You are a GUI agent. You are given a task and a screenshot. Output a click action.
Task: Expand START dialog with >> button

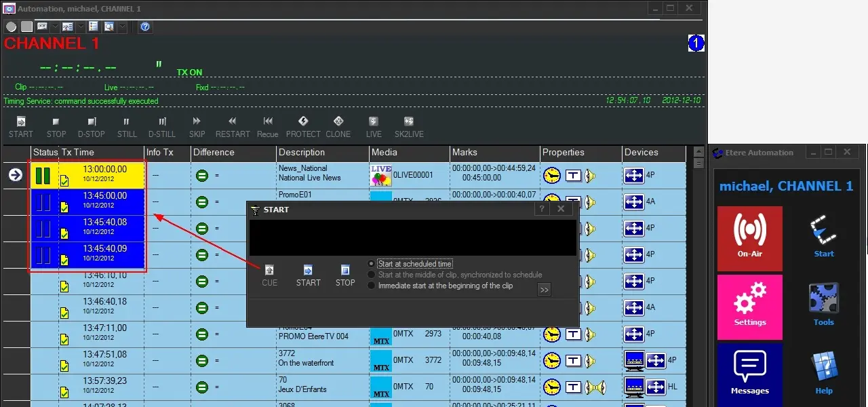coord(543,290)
